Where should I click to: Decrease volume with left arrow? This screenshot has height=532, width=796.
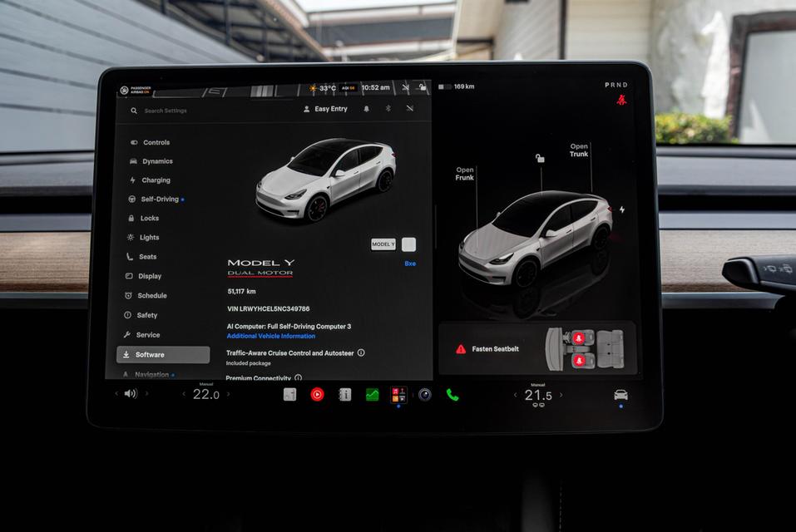(116, 393)
